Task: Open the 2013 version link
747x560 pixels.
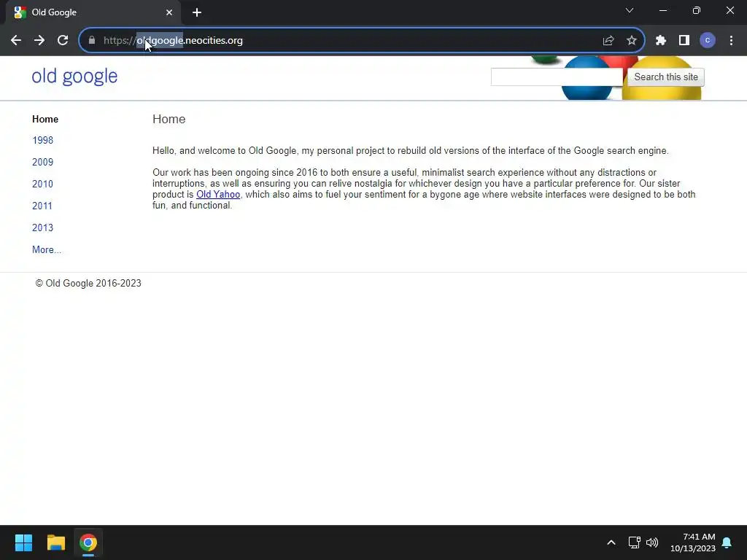Action: coord(43,228)
